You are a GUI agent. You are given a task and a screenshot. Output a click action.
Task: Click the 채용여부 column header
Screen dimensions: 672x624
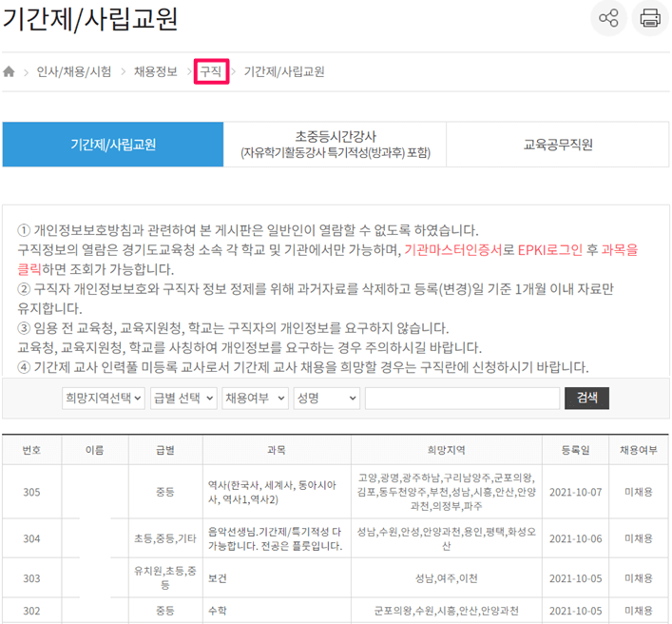click(x=639, y=450)
